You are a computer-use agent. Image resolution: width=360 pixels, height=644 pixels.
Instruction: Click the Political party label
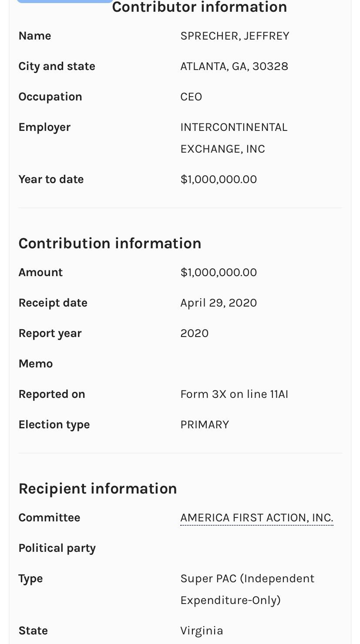(57, 548)
